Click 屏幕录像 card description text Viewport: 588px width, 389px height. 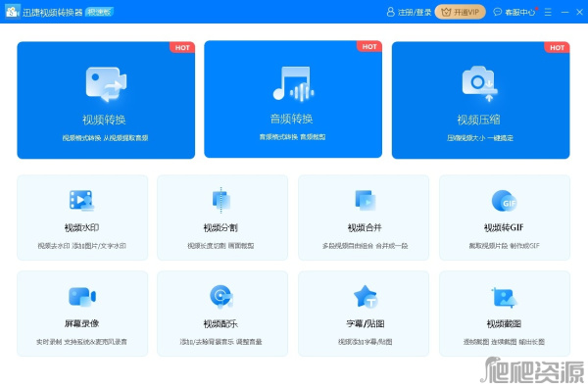tap(81, 342)
